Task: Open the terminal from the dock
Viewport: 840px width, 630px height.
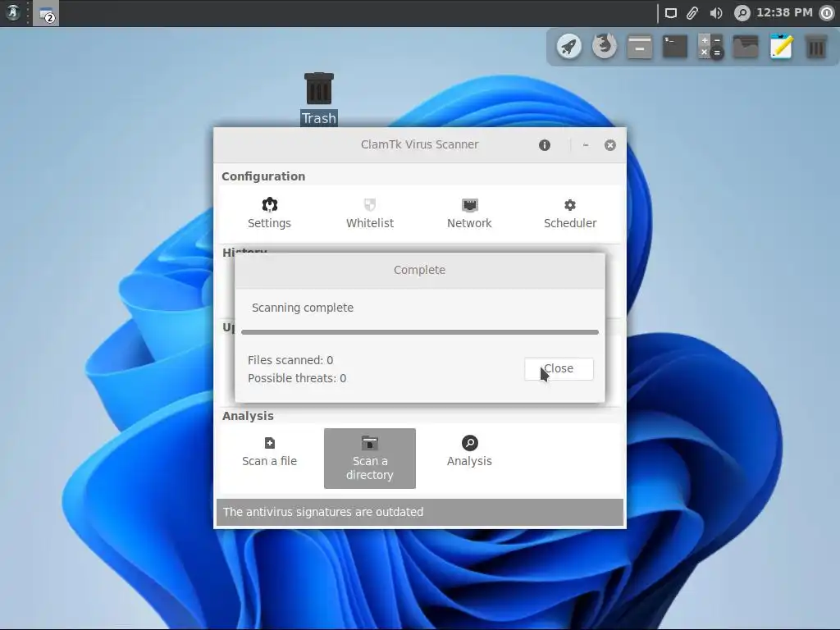Action: (675, 47)
